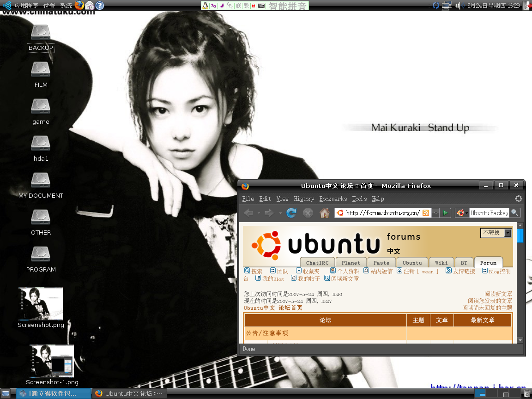
Task: Open the Ubuntu中文 论坛首页 link
Action: (x=273, y=308)
